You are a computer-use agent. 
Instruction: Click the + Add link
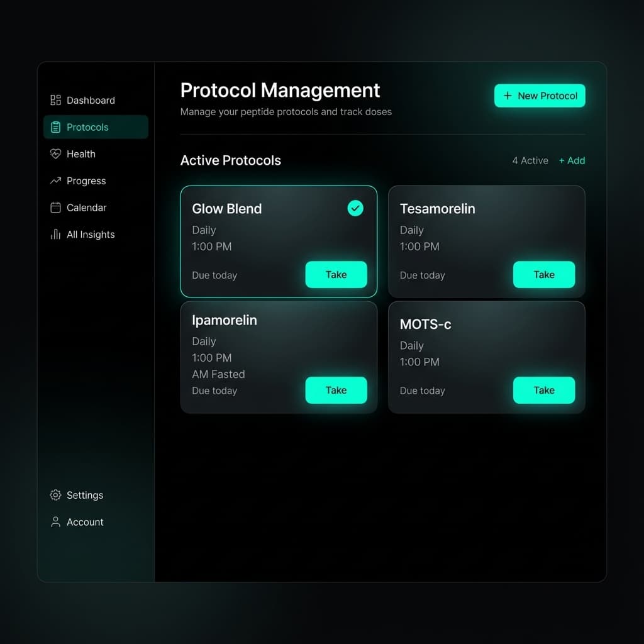click(x=572, y=160)
